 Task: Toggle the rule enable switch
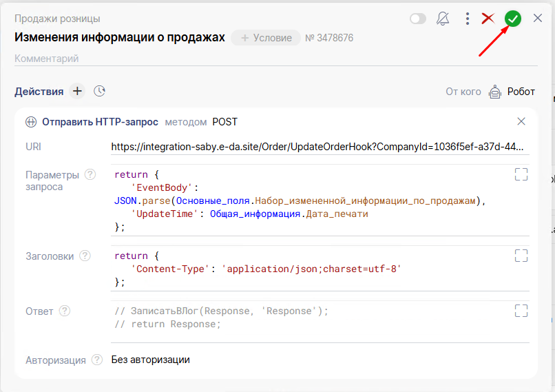pyautogui.click(x=418, y=19)
